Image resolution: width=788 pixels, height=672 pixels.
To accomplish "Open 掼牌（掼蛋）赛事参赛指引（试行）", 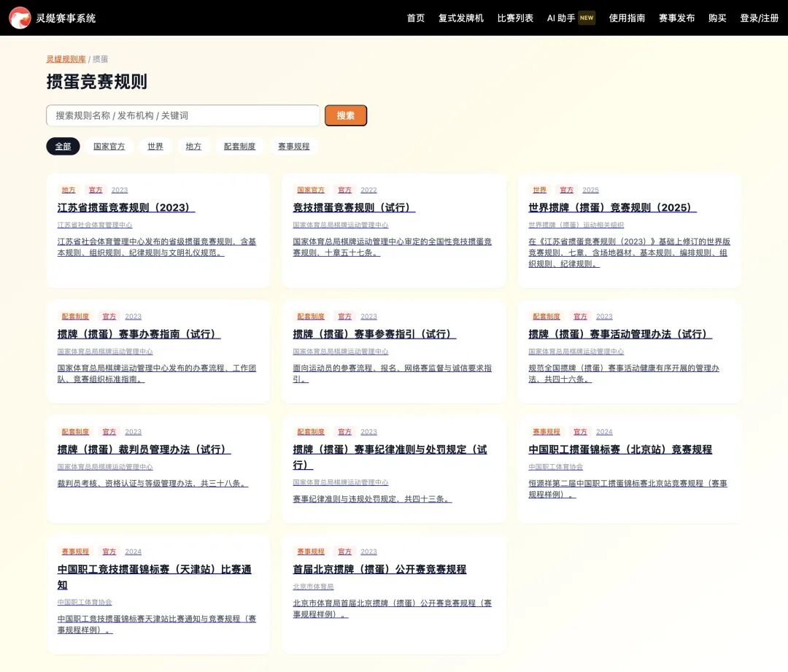I will (x=374, y=334).
